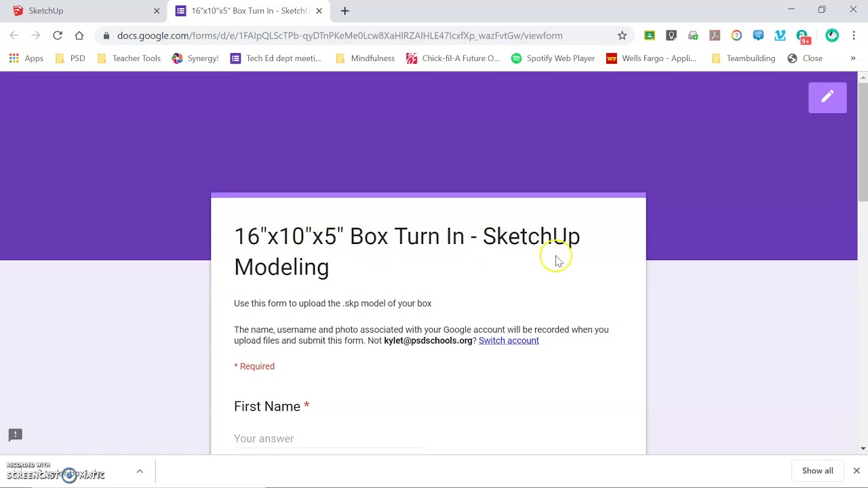Click the Close bookmark
The height and width of the screenshot is (488, 868).
coord(805,58)
